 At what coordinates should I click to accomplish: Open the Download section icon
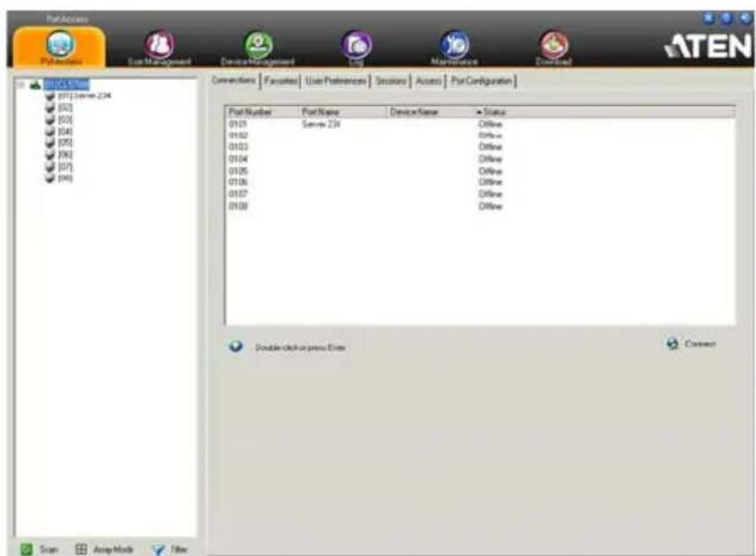coord(553,44)
